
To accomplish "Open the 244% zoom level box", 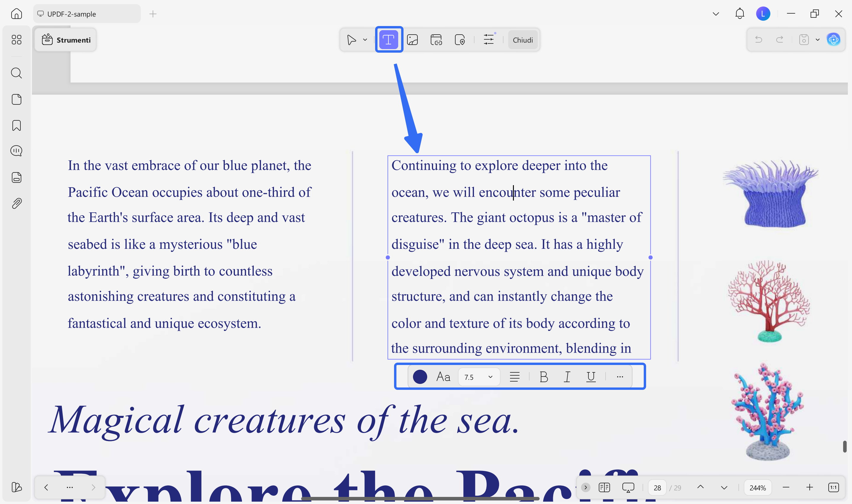I will [x=758, y=488].
